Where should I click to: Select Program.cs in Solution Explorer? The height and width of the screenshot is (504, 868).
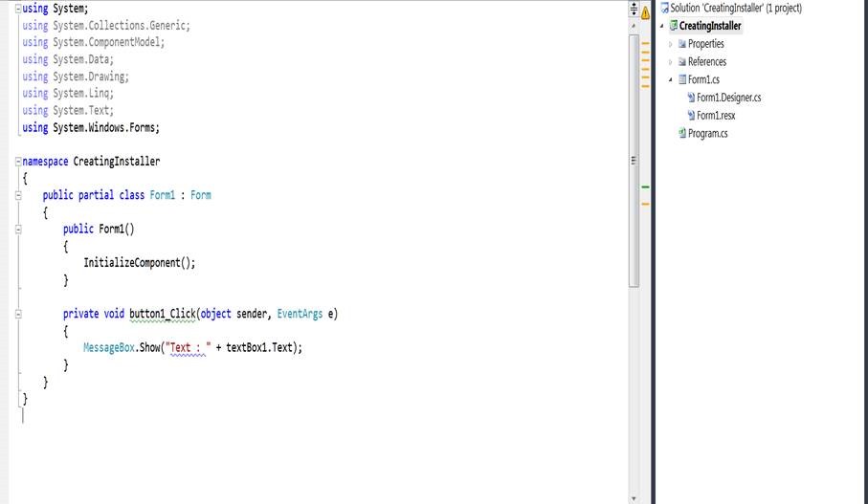coord(707,134)
